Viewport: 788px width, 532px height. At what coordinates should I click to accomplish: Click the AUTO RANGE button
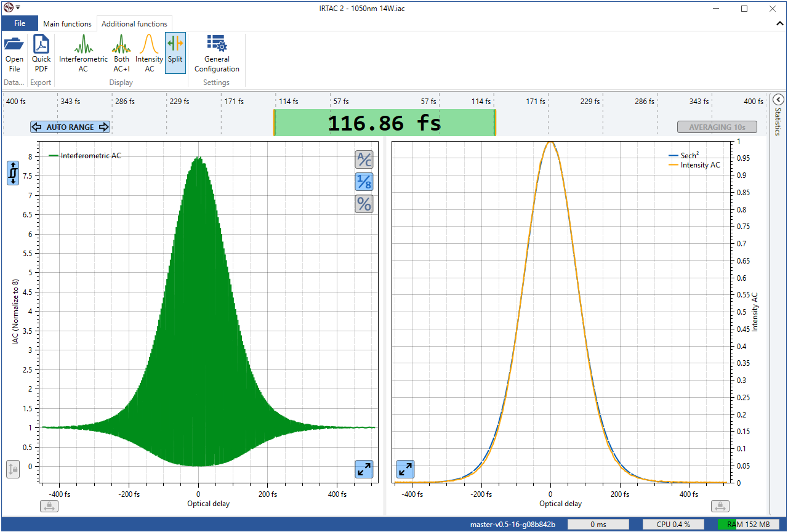coord(70,127)
